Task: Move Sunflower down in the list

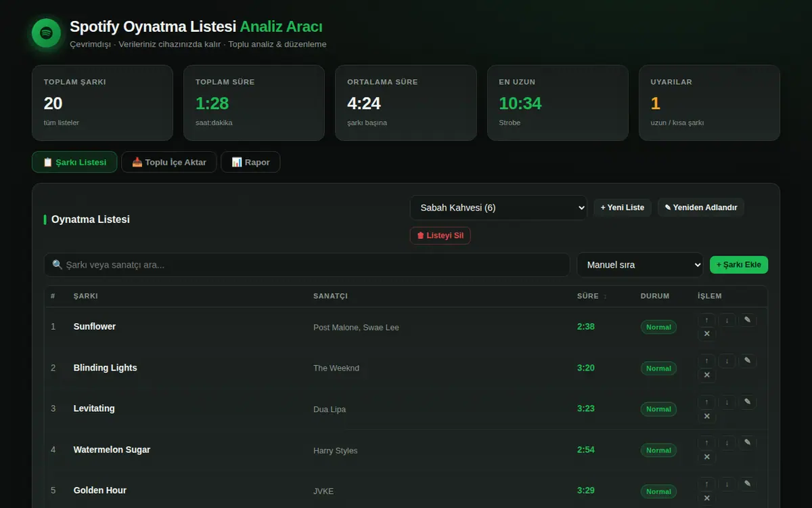Action: click(x=727, y=320)
